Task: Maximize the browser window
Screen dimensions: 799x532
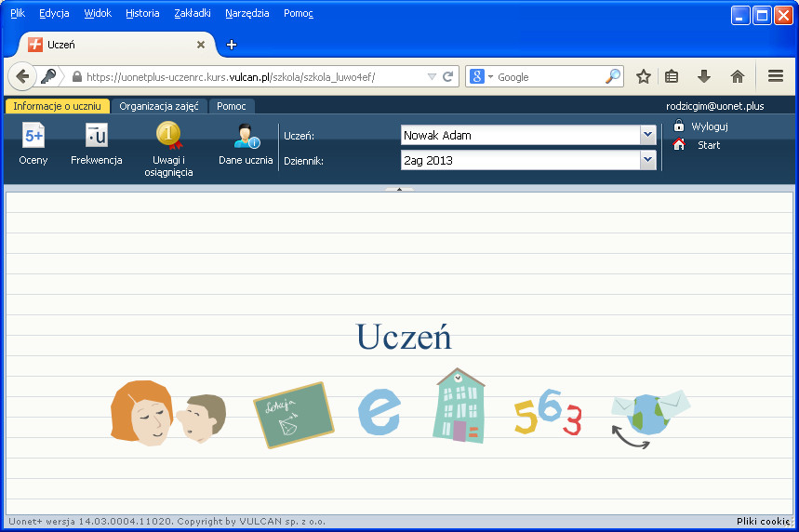Action: pos(762,15)
